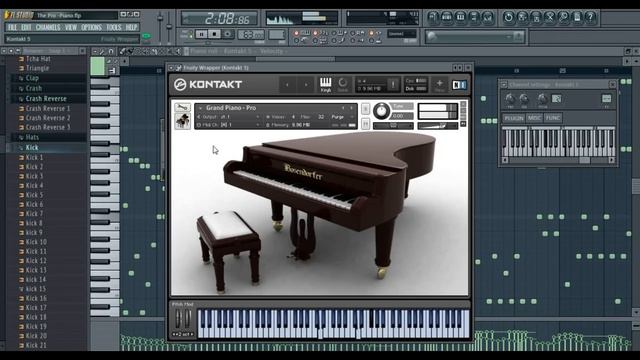Open the OPTIONS menu

click(x=91, y=27)
